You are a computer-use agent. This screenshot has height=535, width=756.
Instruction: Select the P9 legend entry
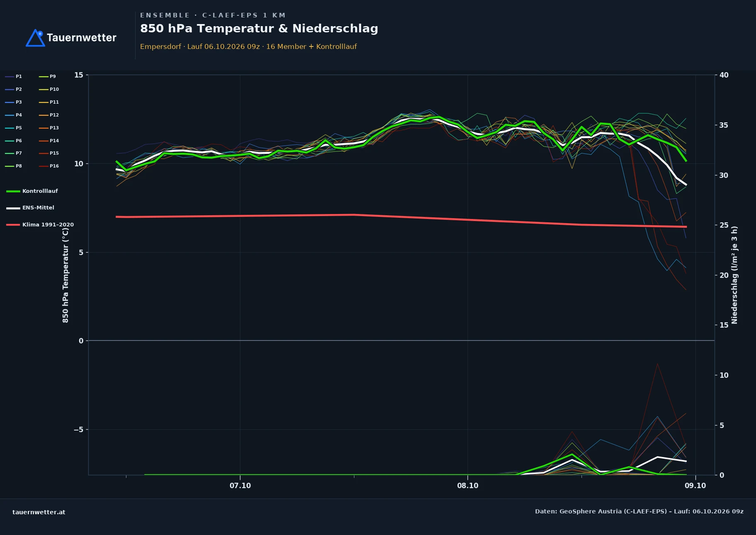point(48,76)
